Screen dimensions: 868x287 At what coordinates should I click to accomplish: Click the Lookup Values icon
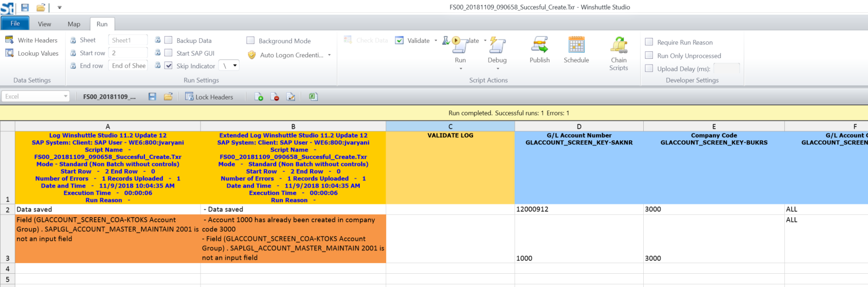[x=10, y=53]
